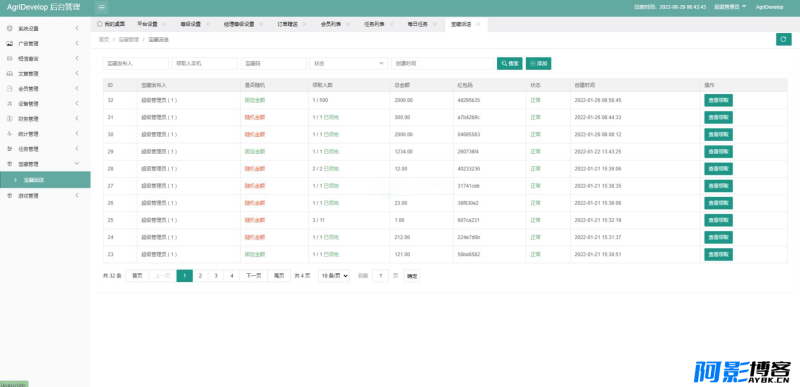Click the hamburger sidebar collapse icon
This screenshot has height=387, width=800.
coord(102,7)
